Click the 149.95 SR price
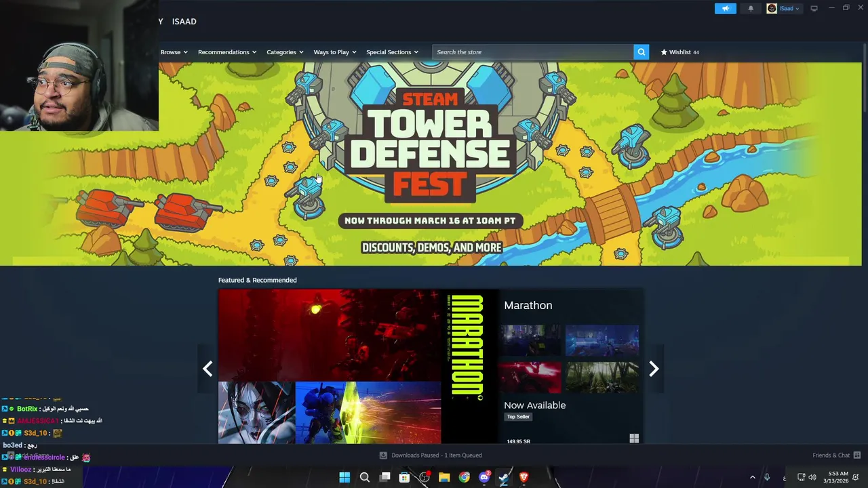 click(x=518, y=441)
